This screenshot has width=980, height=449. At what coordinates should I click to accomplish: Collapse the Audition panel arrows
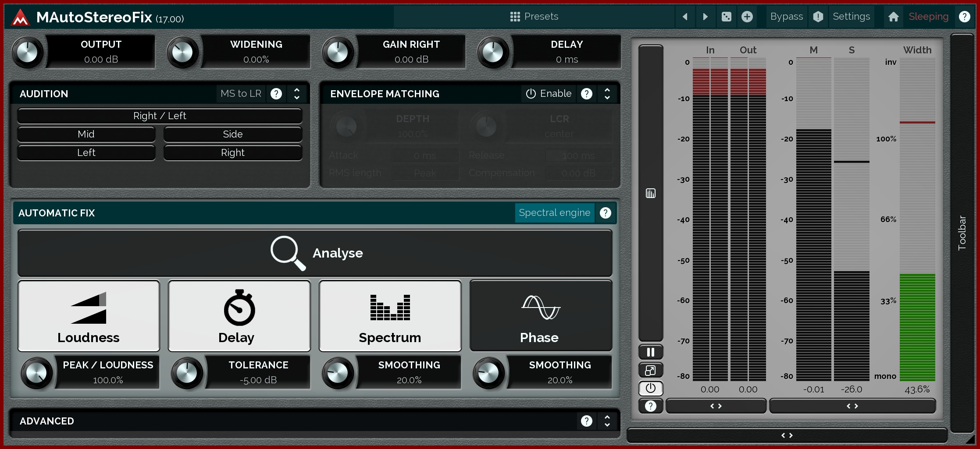(x=297, y=94)
